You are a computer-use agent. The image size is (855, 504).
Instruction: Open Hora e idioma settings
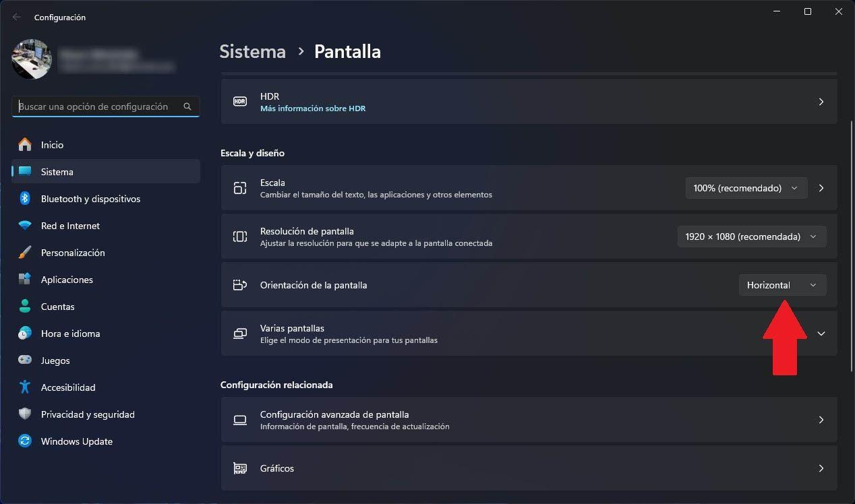69,334
